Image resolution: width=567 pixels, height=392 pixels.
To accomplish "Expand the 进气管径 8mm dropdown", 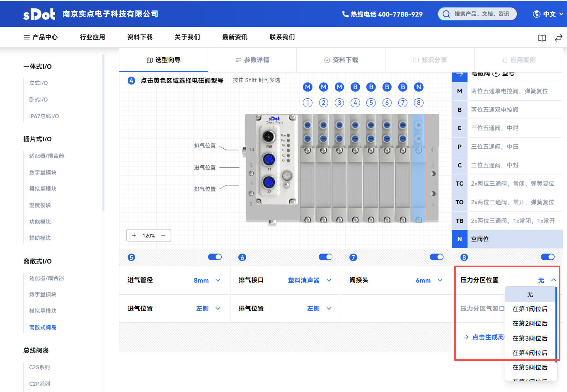I will (207, 281).
